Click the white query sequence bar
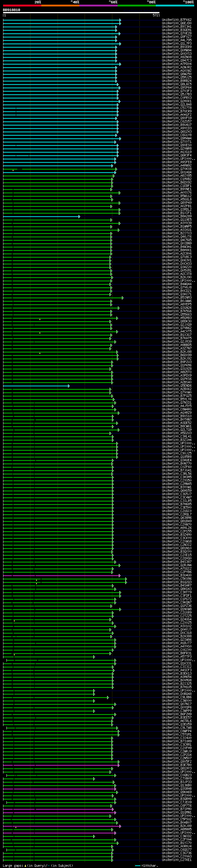This screenshot has width=197, height=868. point(81,13)
